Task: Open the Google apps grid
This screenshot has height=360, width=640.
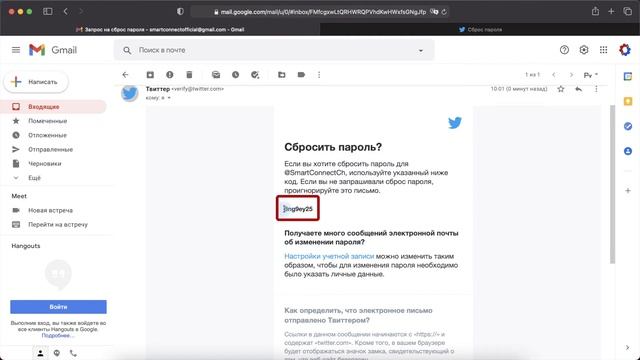Action: (x=603, y=50)
